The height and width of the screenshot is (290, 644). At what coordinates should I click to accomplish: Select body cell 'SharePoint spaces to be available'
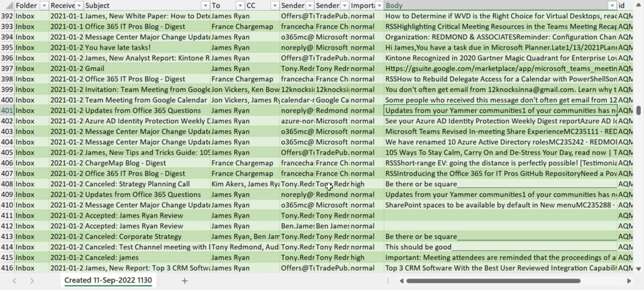click(501, 205)
